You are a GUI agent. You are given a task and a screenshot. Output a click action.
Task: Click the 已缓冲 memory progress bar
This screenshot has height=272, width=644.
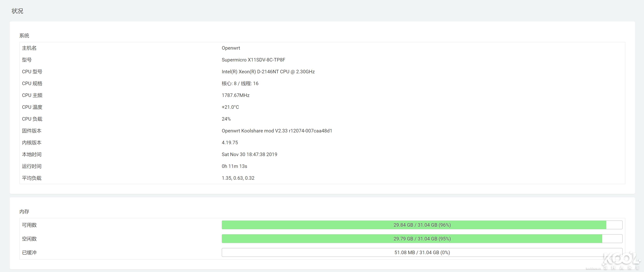[x=422, y=252]
